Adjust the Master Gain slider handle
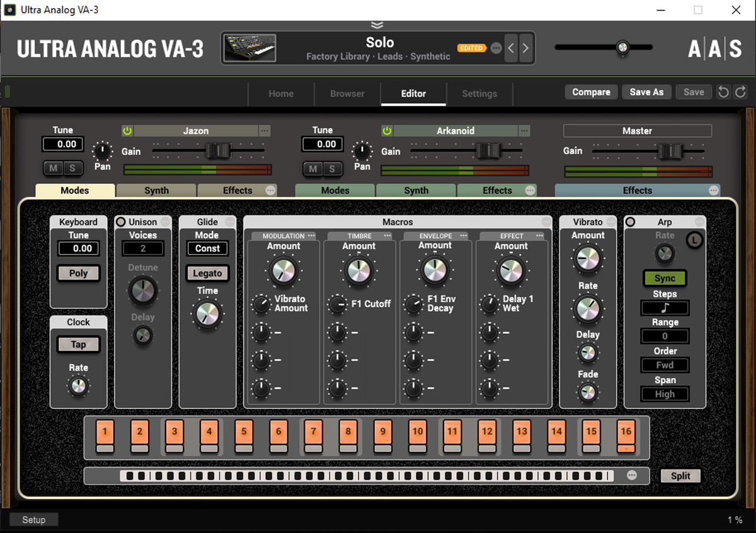 (670, 151)
